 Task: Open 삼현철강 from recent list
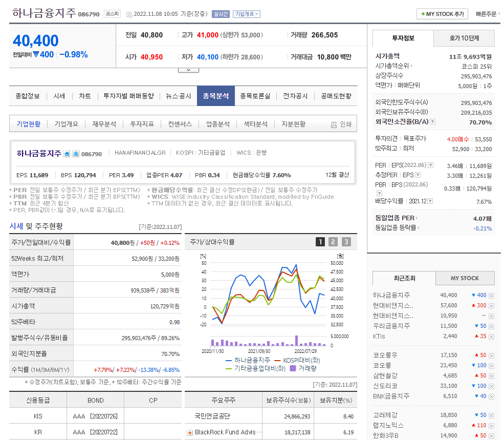click(x=385, y=375)
